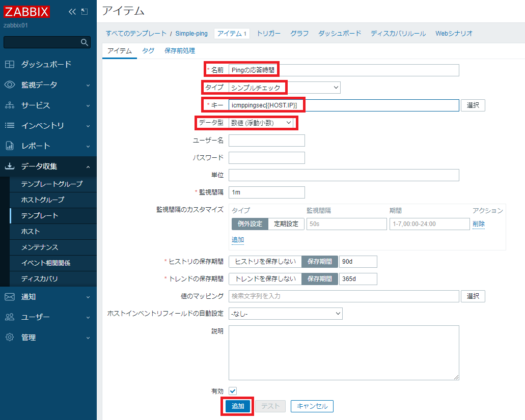Collapse the sidebar with the double-chevron icon

point(71,11)
